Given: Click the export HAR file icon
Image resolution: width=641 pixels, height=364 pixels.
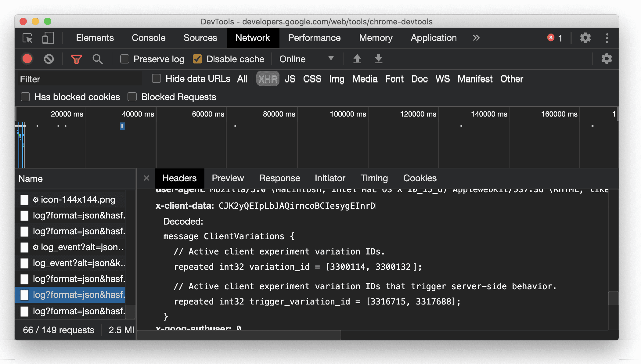Looking at the screenshot, I should 377,59.
